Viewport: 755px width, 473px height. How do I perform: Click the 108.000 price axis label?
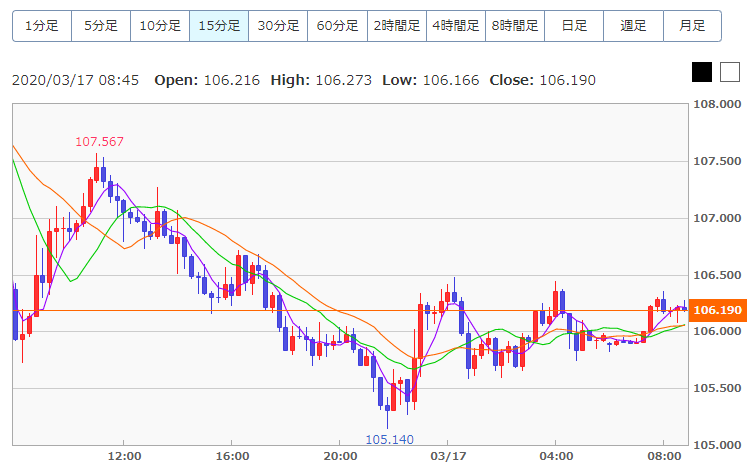[717, 105]
